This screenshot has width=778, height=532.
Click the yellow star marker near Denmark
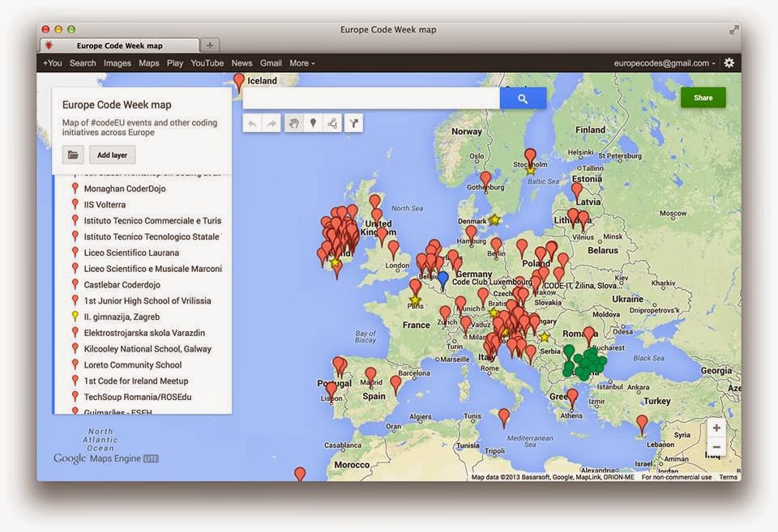[x=494, y=219]
